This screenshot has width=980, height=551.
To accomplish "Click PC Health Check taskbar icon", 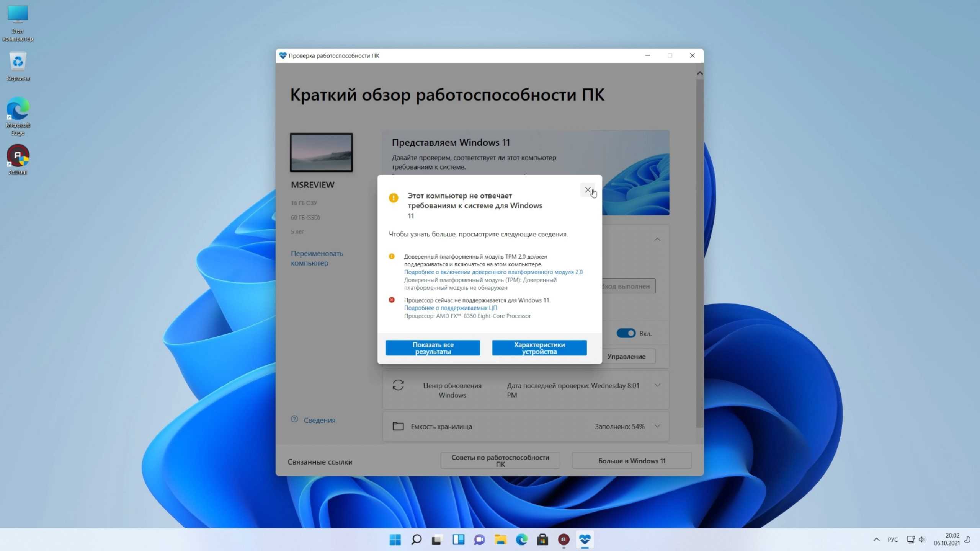I will [585, 540].
